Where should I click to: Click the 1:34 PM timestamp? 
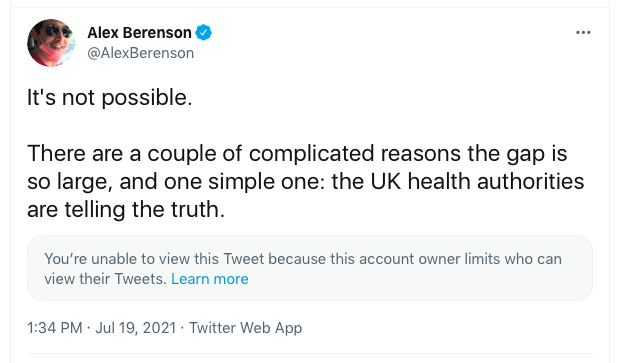pyautogui.click(x=55, y=328)
